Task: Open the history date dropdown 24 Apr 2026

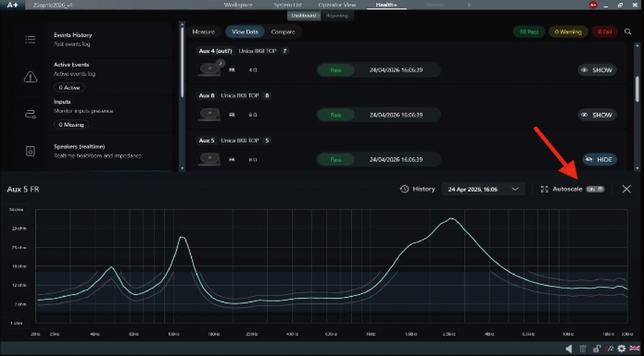Action: coord(483,189)
